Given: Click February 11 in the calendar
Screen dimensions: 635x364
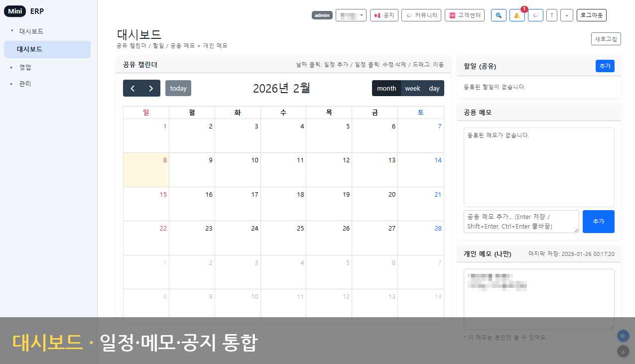Looking at the screenshot, I should point(283,170).
